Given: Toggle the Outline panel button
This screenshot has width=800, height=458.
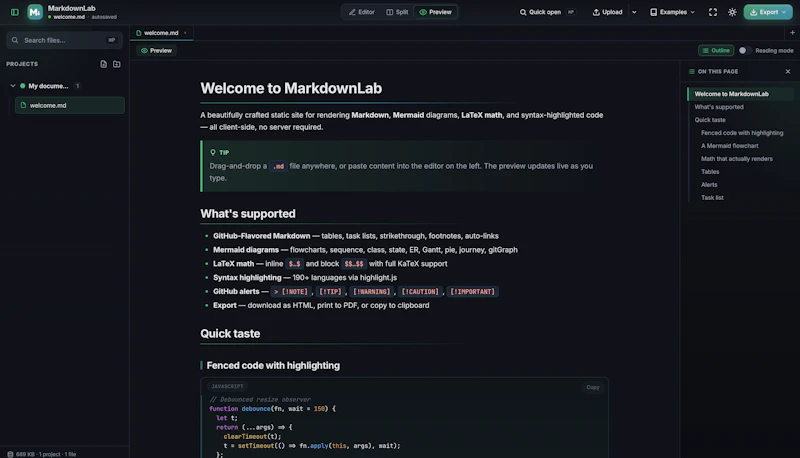Looking at the screenshot, I should point(716,50).
